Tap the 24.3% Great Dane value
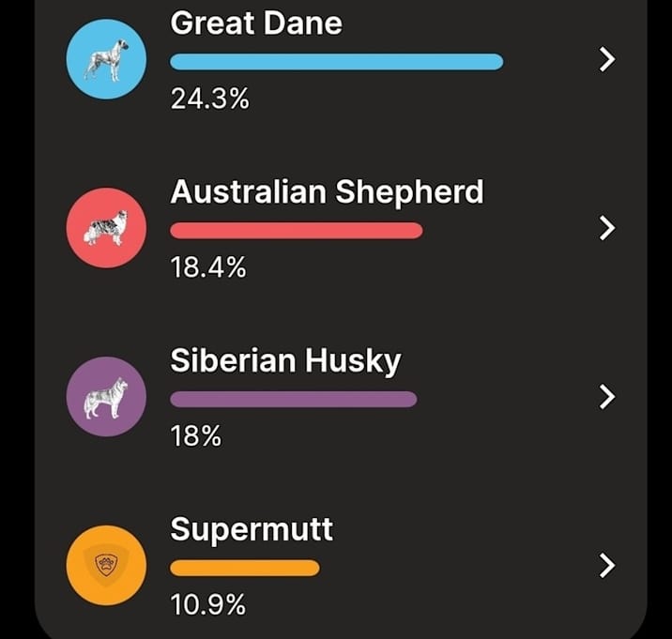Screen dimensions: 672x639 (209, 99)
